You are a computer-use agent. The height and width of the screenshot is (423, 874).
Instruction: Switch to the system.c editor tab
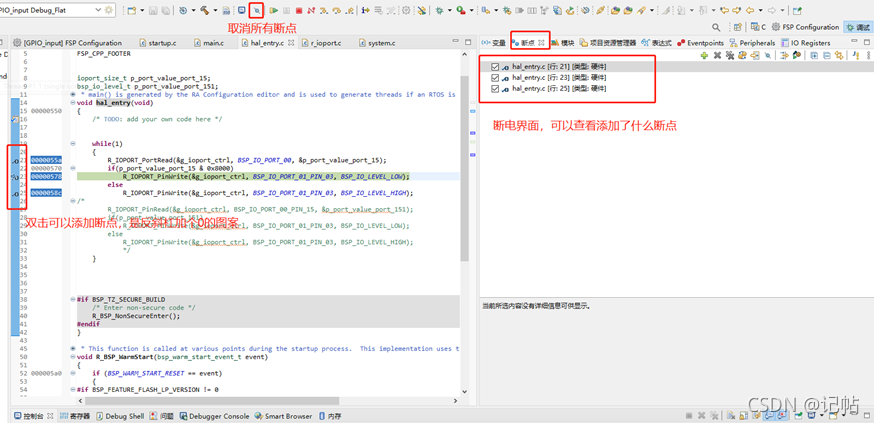pos(377,43)
